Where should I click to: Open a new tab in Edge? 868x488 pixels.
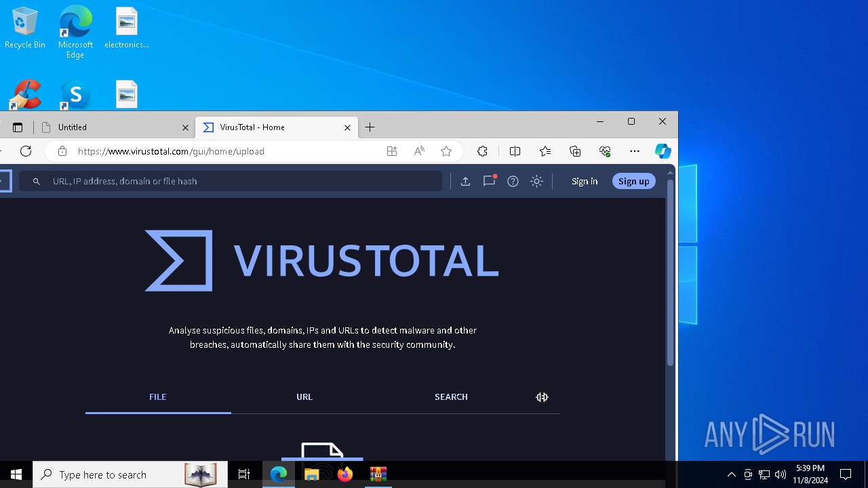[370, 127]
